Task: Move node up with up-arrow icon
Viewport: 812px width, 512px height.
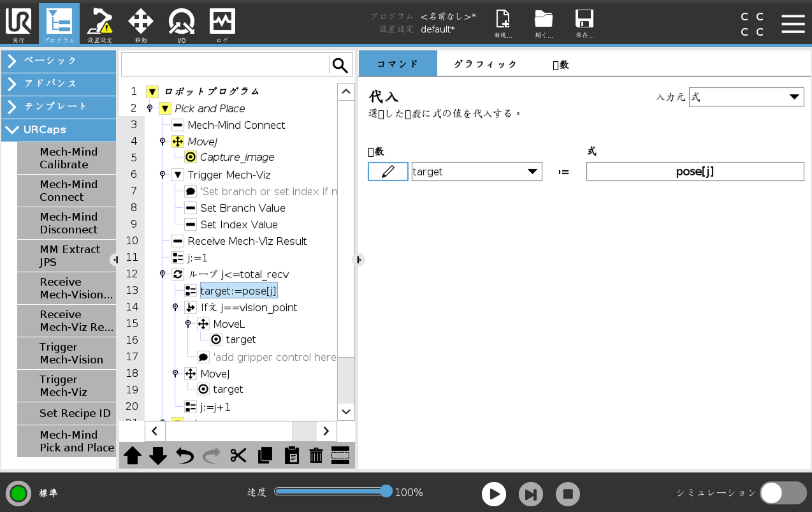Action: (133, 455)
